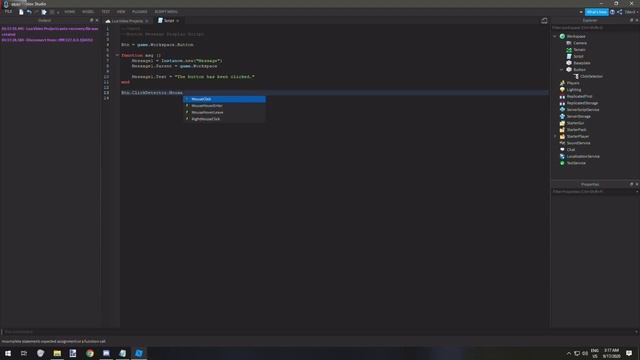Click the ENG language indicator in tray

[595, 353]
